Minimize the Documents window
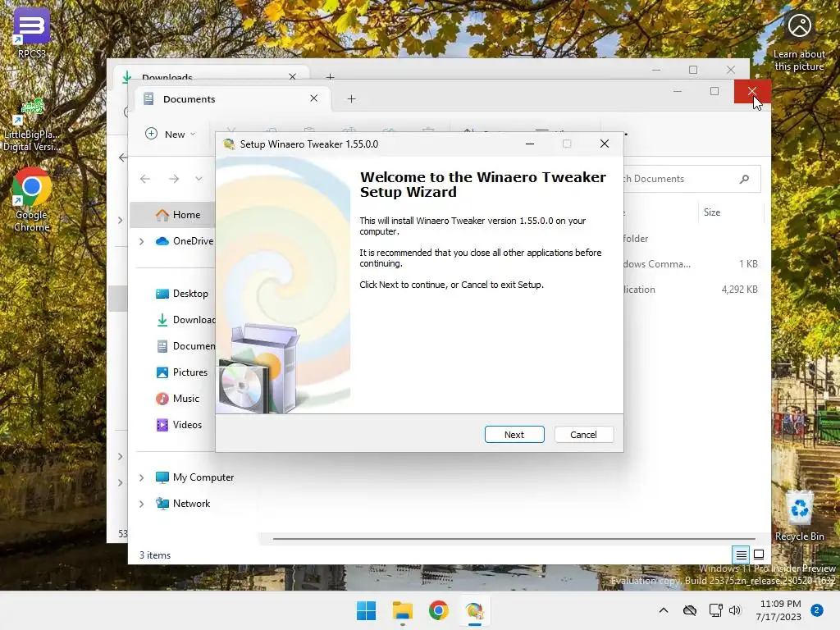Viewport: 840px width, 630px height. [677, 91]
